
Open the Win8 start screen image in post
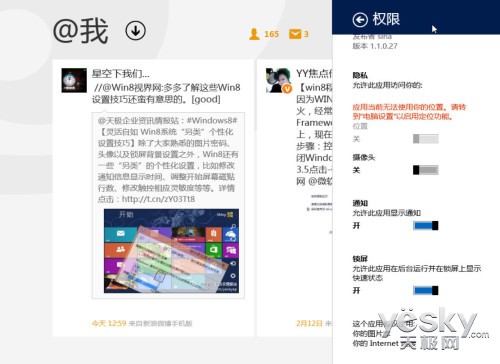click(x=171, y=251)
